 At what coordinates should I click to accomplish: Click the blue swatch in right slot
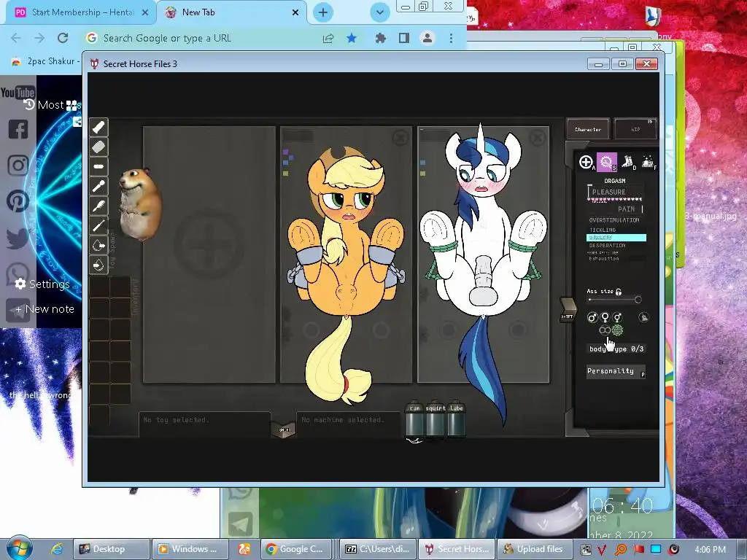(422, 163)
